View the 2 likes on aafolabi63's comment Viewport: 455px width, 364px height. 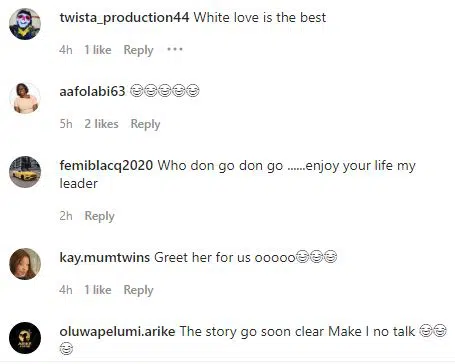[x=102, y=124]
